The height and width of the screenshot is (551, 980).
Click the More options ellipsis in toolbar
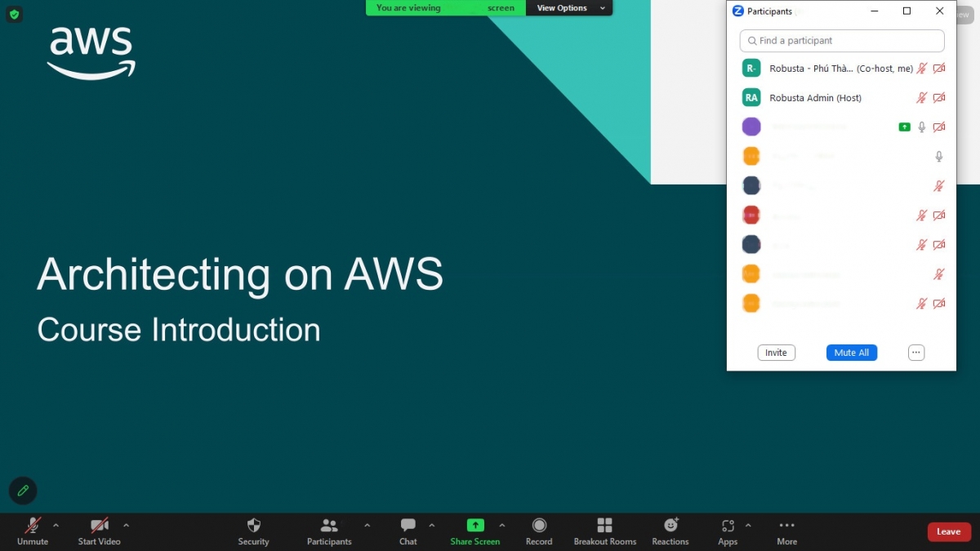click(x=786, y=525)
